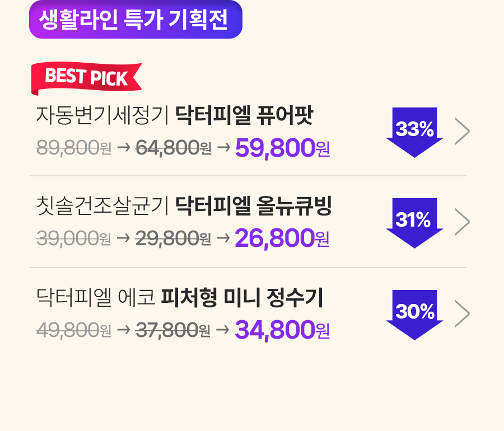Click the 34,800원 sale price
This screenshot has width=504, height=431.
pos(282,330)
